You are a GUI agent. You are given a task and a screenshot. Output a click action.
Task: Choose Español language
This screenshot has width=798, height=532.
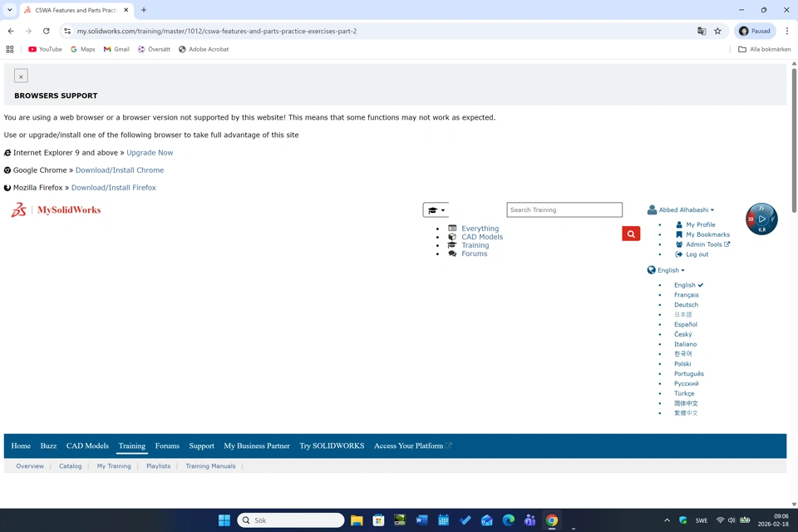coord(686,324)
